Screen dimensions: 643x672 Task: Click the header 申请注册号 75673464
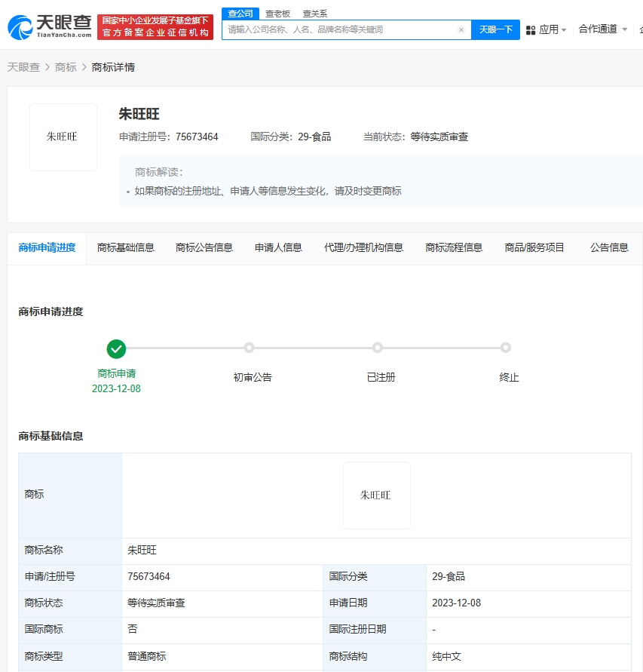tap(168, 137)
